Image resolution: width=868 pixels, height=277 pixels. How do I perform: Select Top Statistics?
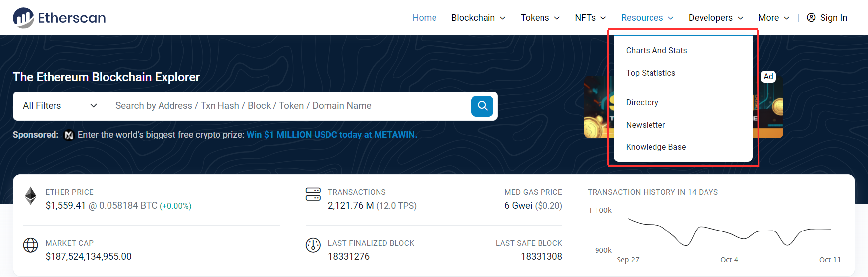tap(651, 73)
